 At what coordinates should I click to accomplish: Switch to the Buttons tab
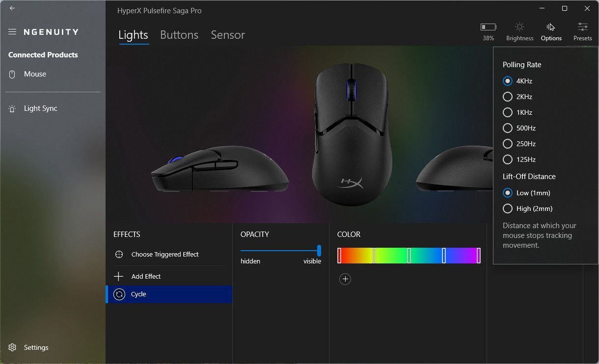coord(179,35)
